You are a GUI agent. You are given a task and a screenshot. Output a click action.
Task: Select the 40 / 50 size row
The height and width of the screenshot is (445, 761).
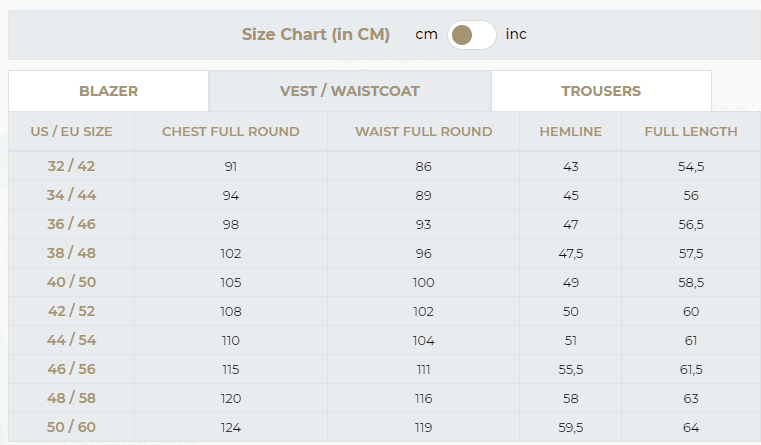click(384, 282)
